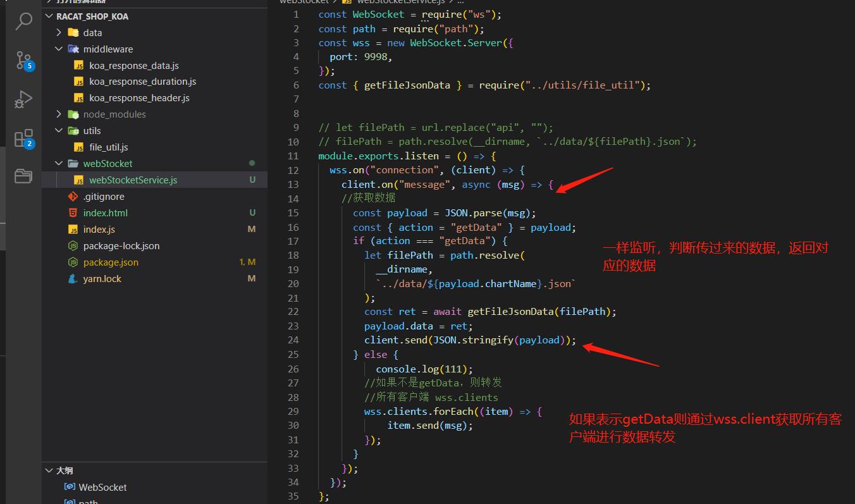The image size is (855, 504).
Task: Expand the data folder chevron
Action: [59, 33]
